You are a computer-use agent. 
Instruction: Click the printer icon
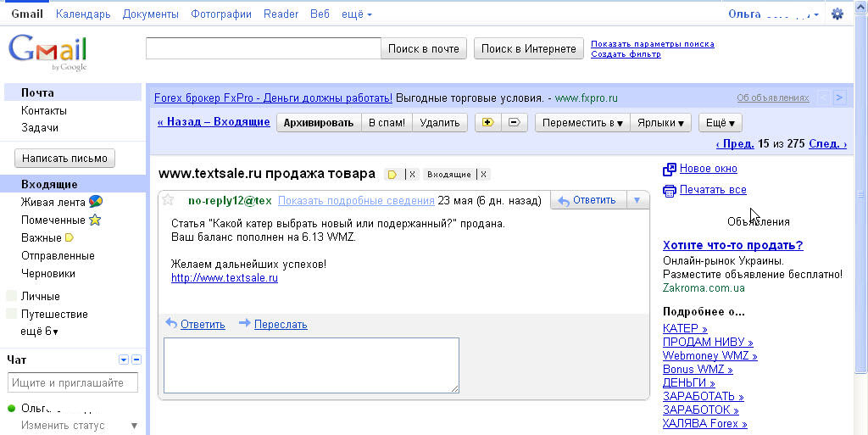(670, 191)
